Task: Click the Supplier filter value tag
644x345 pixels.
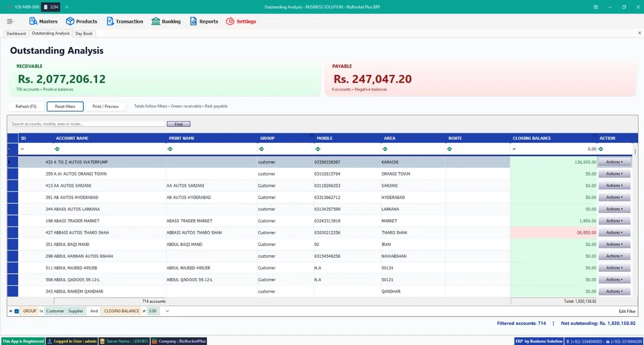Action: 76,312
